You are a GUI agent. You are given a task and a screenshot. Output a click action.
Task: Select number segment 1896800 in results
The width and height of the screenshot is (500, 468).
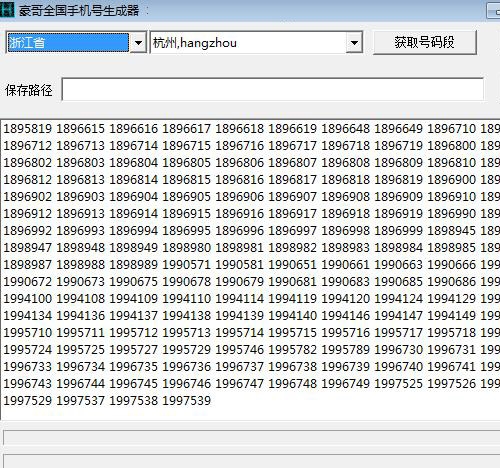click(451, 146)
